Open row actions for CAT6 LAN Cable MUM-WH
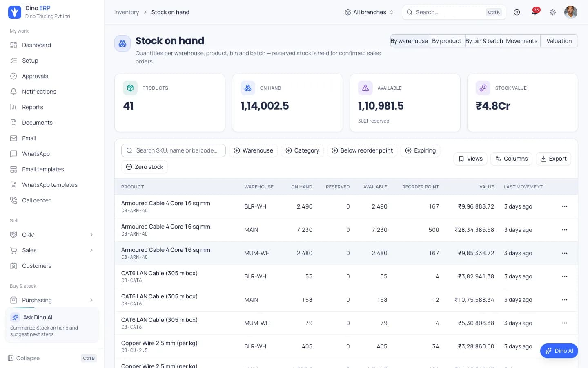Viewport: 588px width, 368px height. tap(565, 323)
